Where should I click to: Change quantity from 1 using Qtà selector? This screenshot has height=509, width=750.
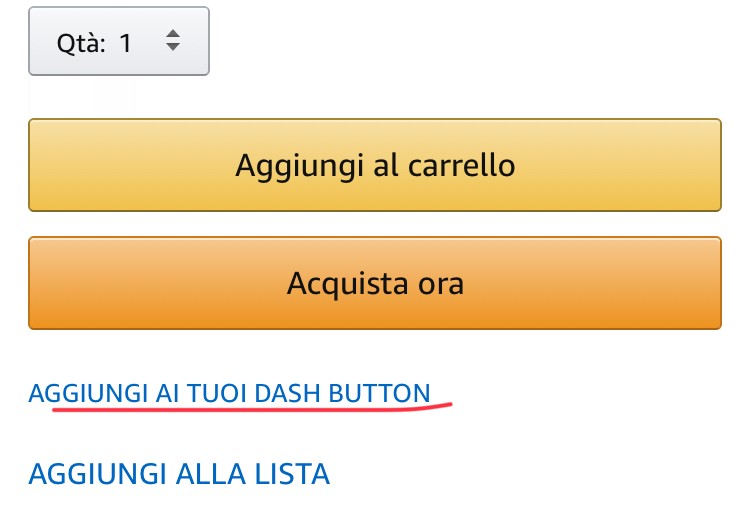click(119, 42)
